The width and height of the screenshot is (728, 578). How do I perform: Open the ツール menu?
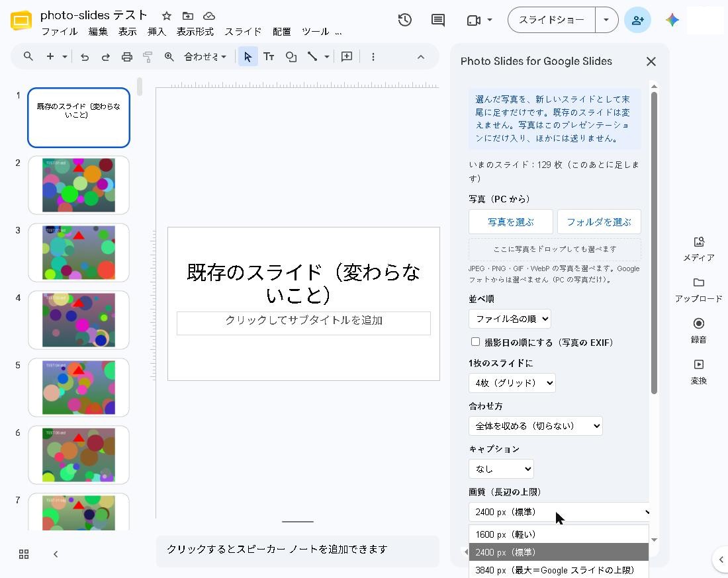tap(315, 32)
